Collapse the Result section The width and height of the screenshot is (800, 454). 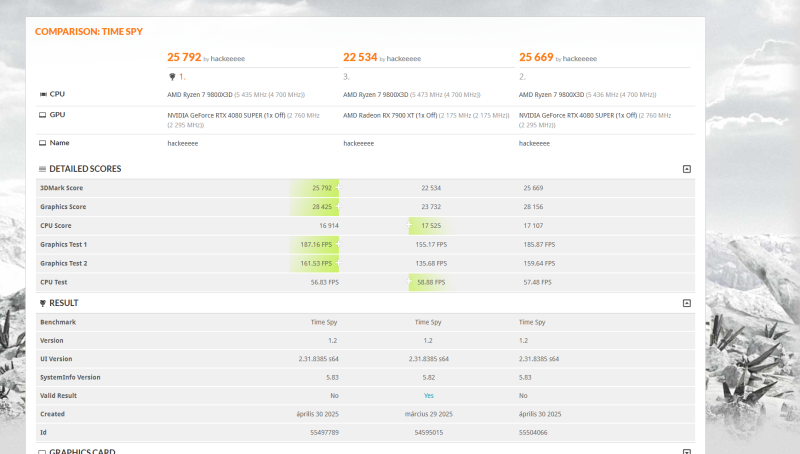tap(687, 303)
